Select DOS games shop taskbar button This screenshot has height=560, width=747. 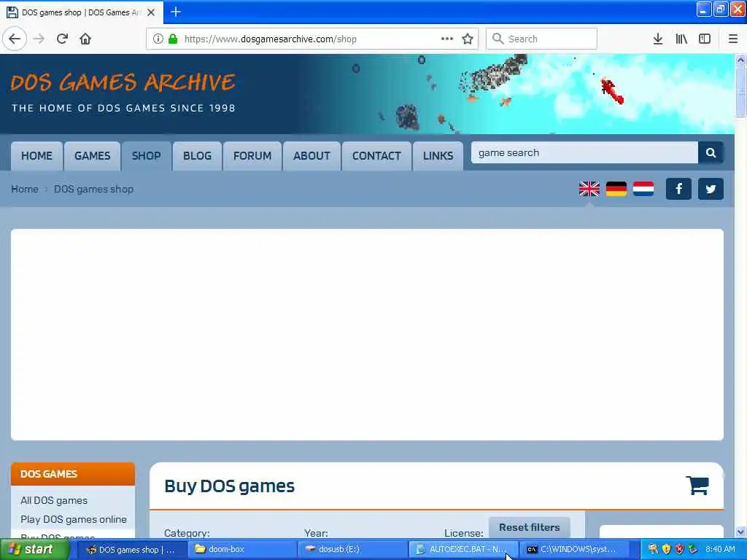click(131, 550)
